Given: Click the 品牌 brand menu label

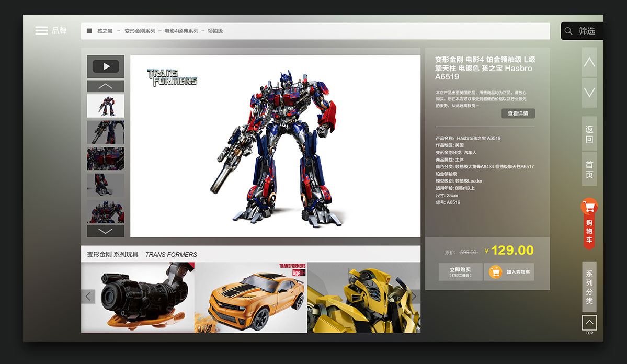Looking at the screenshot, I should click(x=59, y=31).
